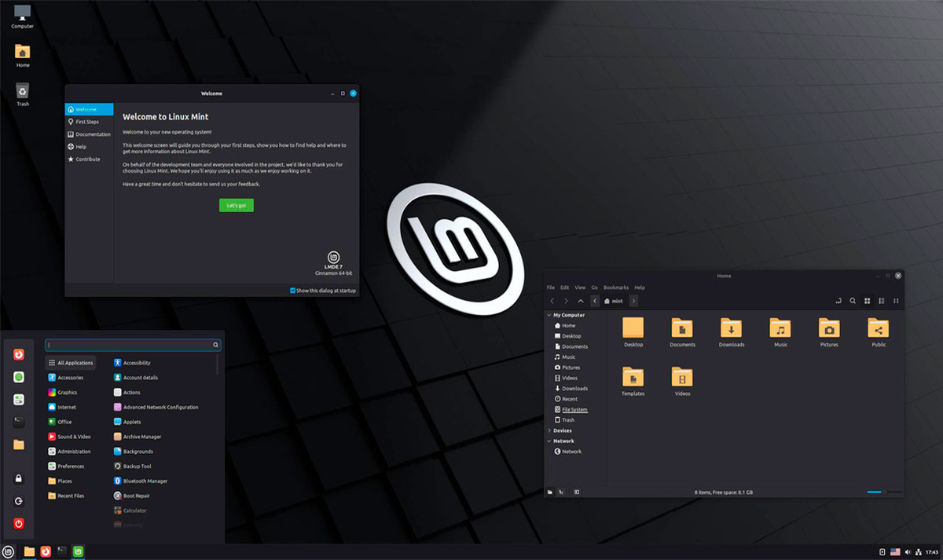943x560 pixels.
Task: Click the red power button in the app menu
Action: (x=19, y=523)
